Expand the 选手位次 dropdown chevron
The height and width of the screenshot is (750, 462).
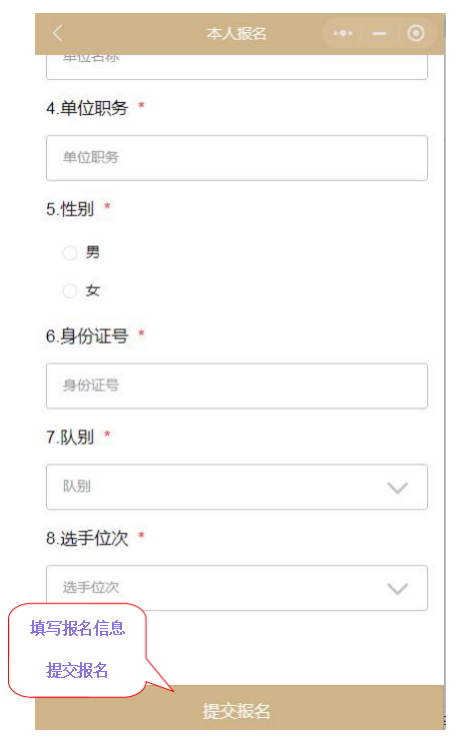click(x=397, y=589)
